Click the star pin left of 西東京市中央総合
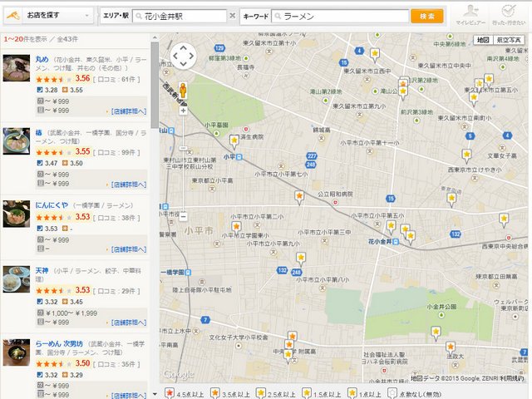Viewport: 532px width, 399px height. pyautogui.click(x=504, y=219)
